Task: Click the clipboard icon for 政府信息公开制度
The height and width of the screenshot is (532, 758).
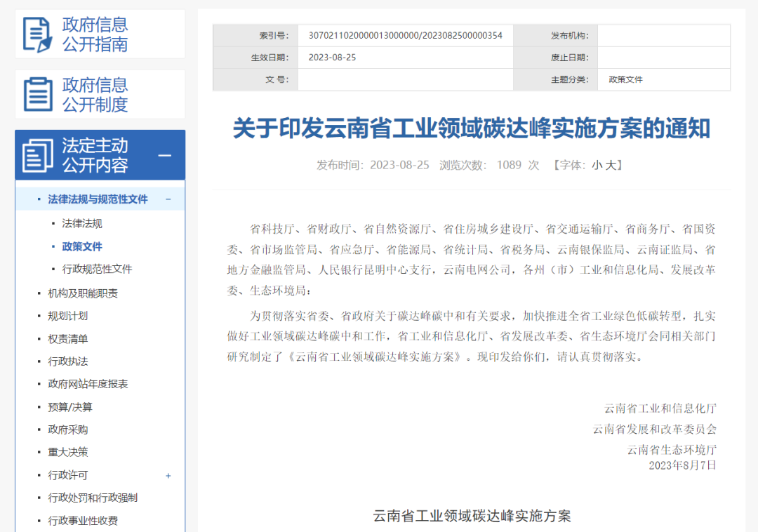Action: [x=37, y=94]
